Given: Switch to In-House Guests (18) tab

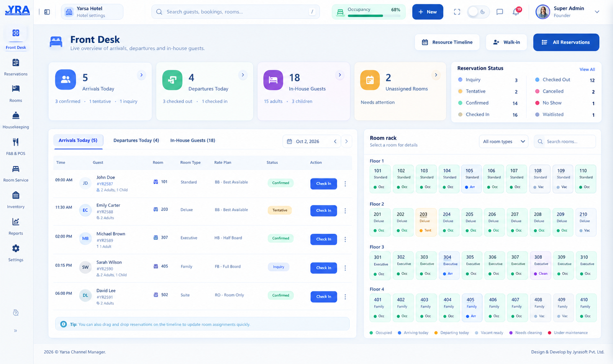Looking at the screenshot, I should tap(193, 140).
